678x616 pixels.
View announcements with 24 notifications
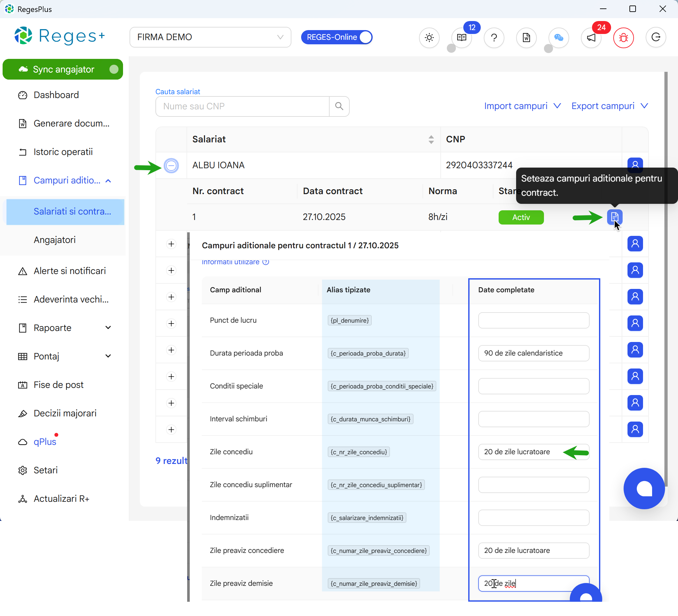591,38
